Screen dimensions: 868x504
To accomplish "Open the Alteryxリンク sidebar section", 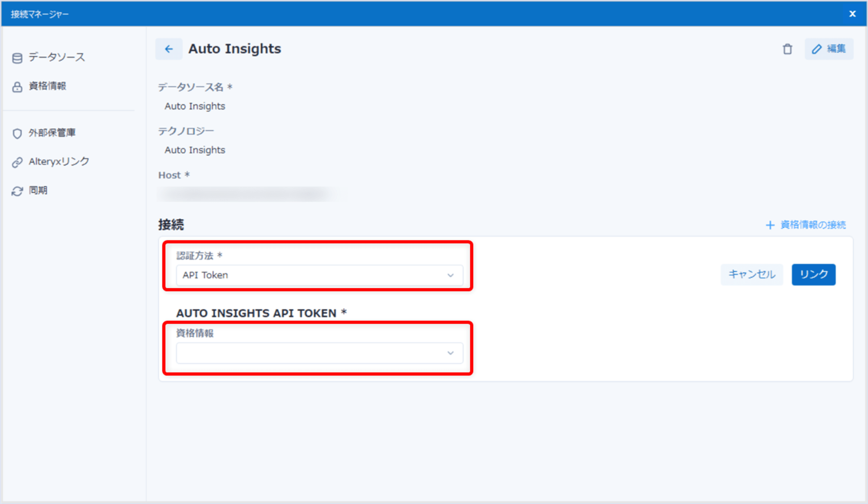I will 59,161.
